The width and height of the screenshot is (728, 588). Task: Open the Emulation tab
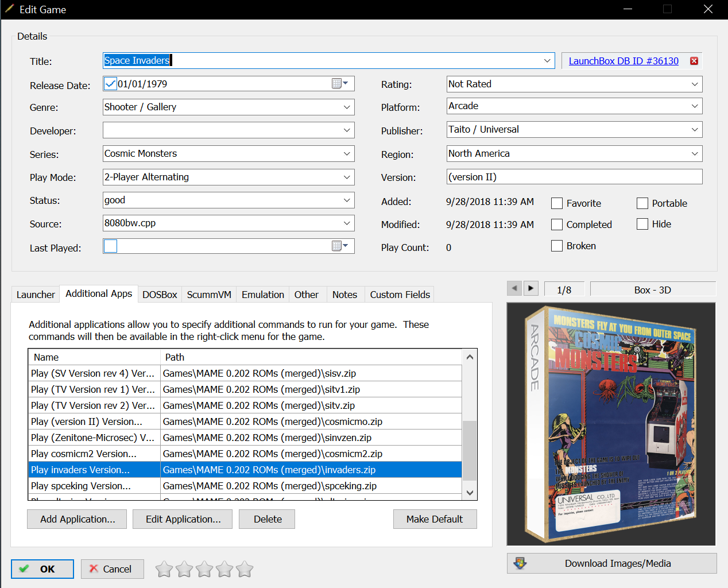pos(263,295)
